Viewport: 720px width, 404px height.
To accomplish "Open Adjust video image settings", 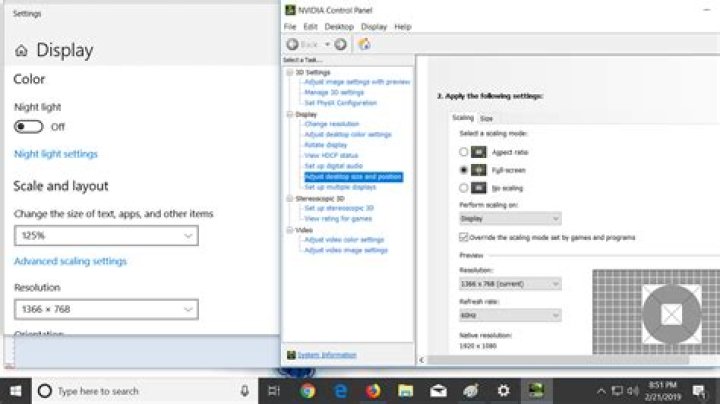I will coord(346,250).
